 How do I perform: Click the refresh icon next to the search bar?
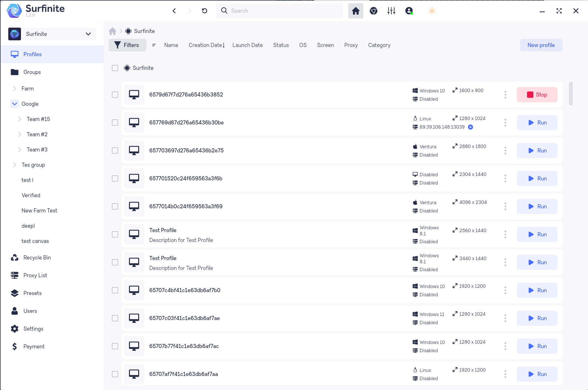(204, 10)
